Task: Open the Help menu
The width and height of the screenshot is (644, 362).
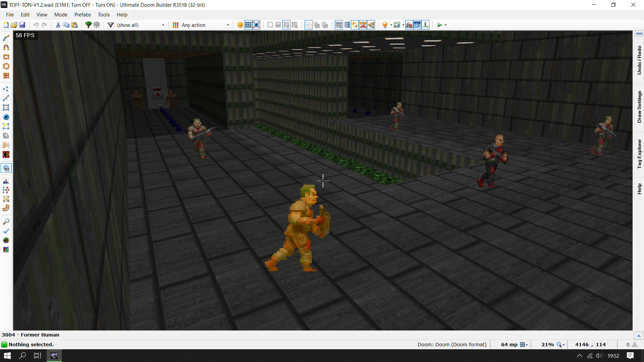Action: click(122, 15)
